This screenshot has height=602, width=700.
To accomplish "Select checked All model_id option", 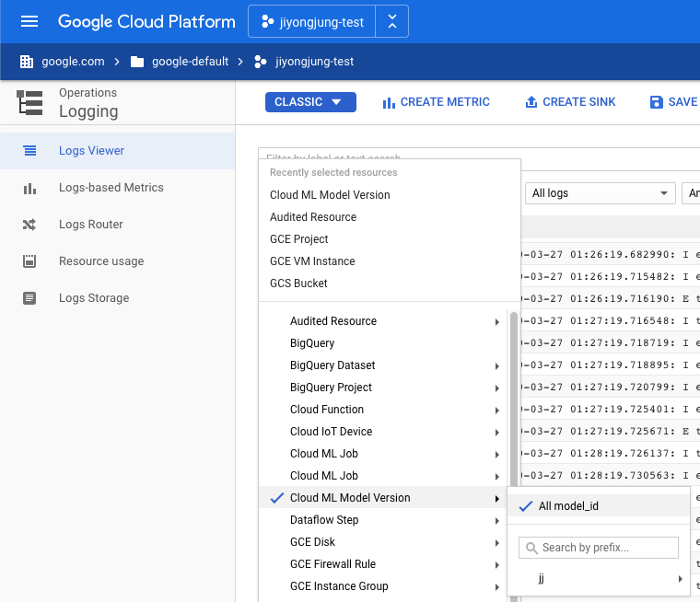I will coord(599,506).
